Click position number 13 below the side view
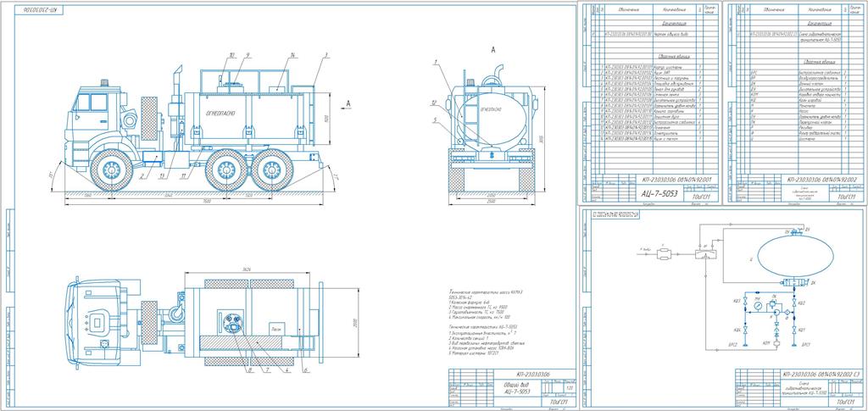 [x=162, y=176]
